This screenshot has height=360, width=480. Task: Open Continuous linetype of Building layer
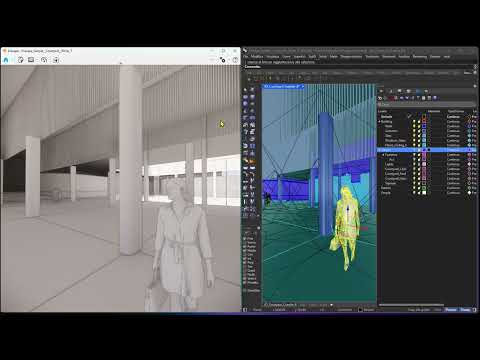click(453, 122)
